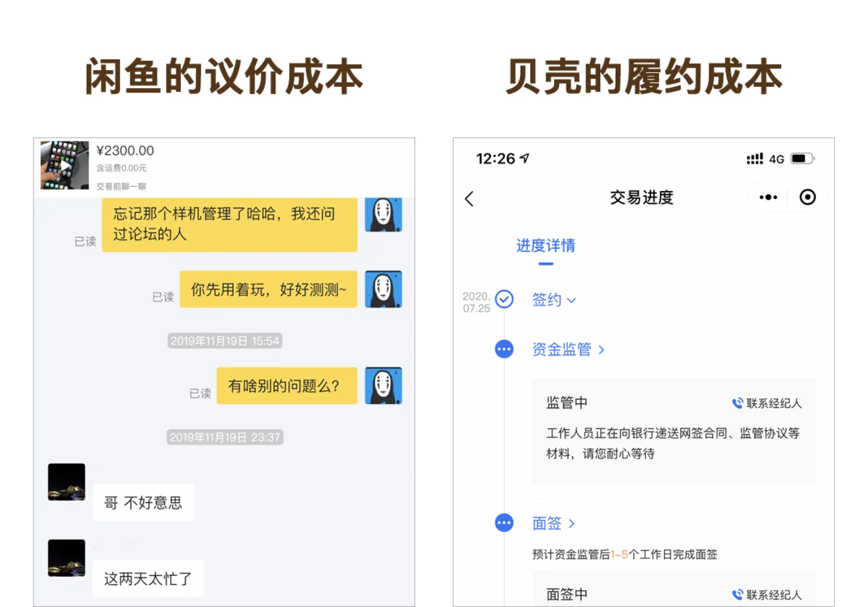Call agent via 联系经纪人 in 监管中 card
Screen dimensions: 868x607
tap(767, 404)
